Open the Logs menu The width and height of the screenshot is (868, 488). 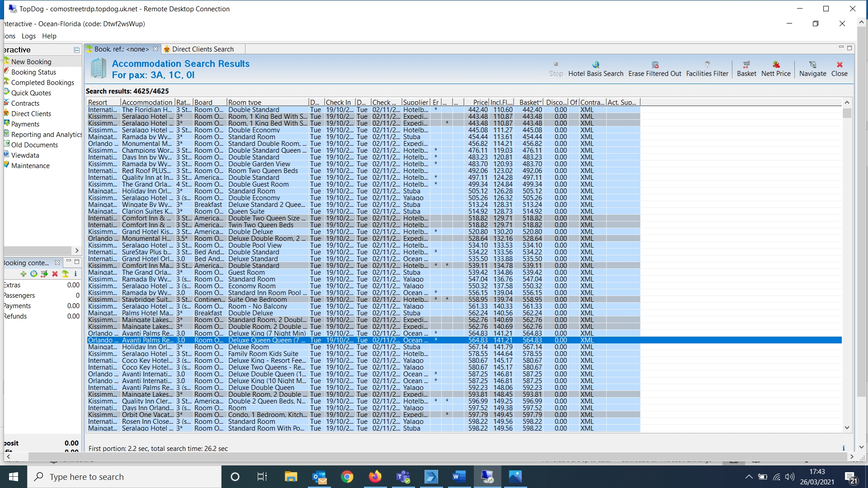(28, 36)
